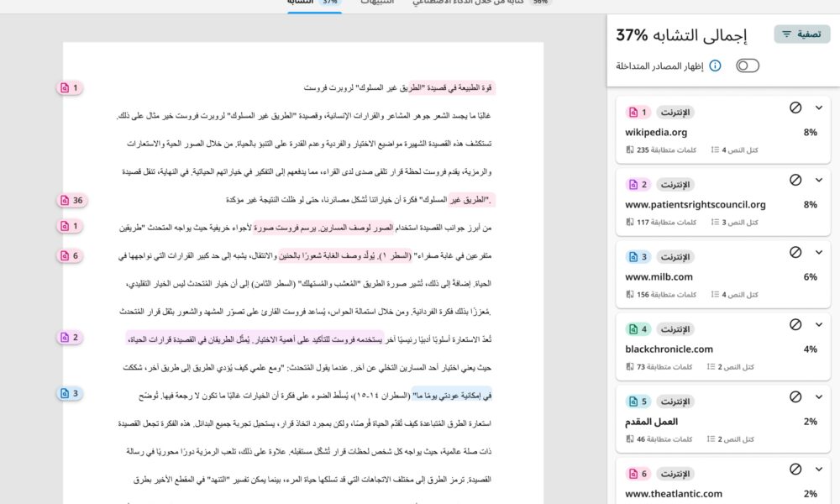Image resolution: width=840 pixels, height=504 pixels.
Task: Click source badge 1 on wikipedia.org card
Action: click(x=638, y=112)
